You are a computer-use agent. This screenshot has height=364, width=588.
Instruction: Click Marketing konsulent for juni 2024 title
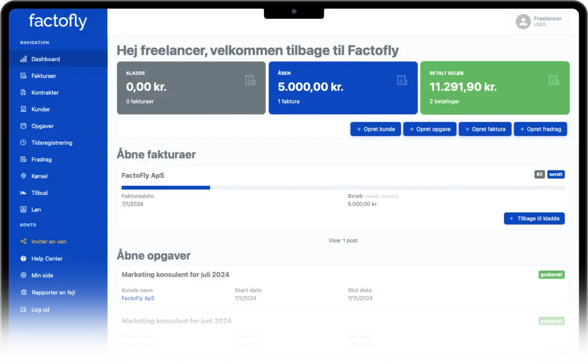point(176,321)
